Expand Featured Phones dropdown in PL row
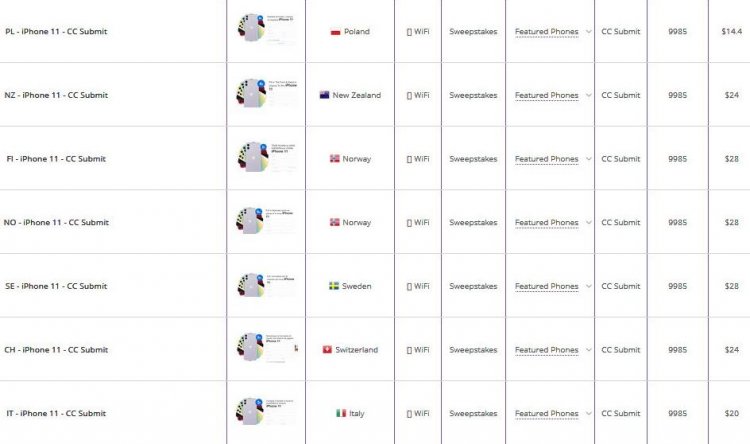750x444 pixels. point(589,32)
